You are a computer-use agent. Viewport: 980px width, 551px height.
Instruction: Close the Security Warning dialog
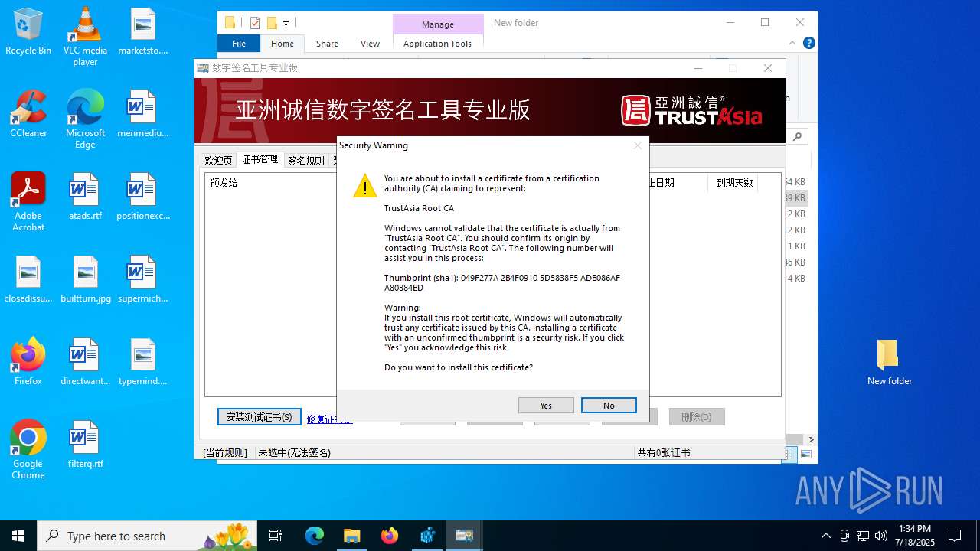[x=637, y=145]
